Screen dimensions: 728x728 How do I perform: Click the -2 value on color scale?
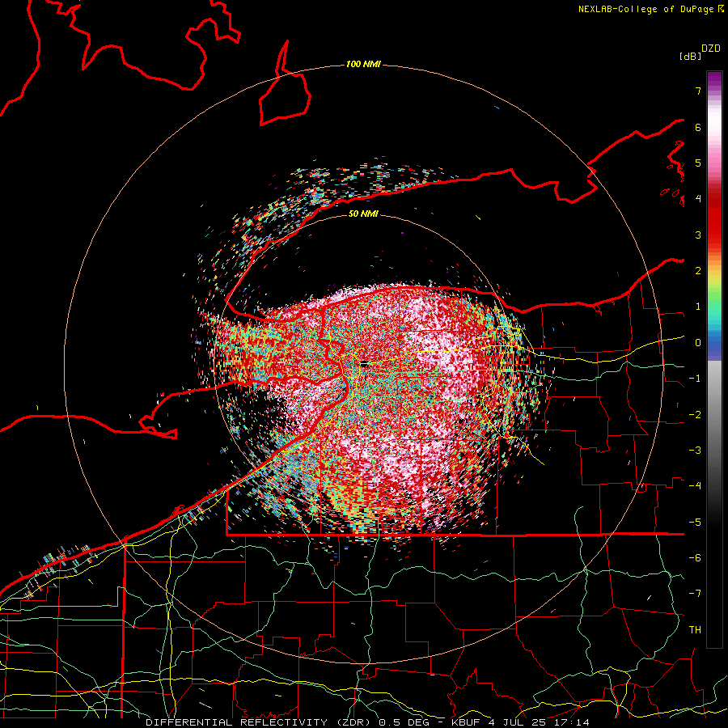695,415
